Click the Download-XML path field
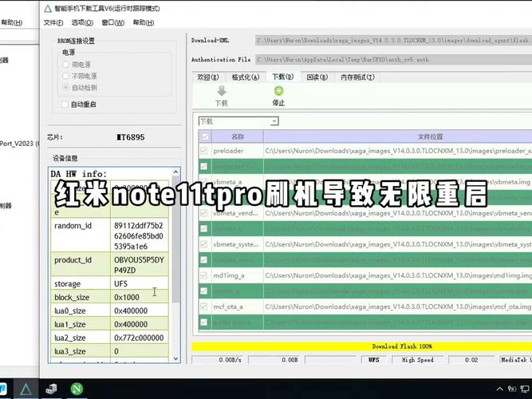This screenshot has width=532, height=399. 393,41
